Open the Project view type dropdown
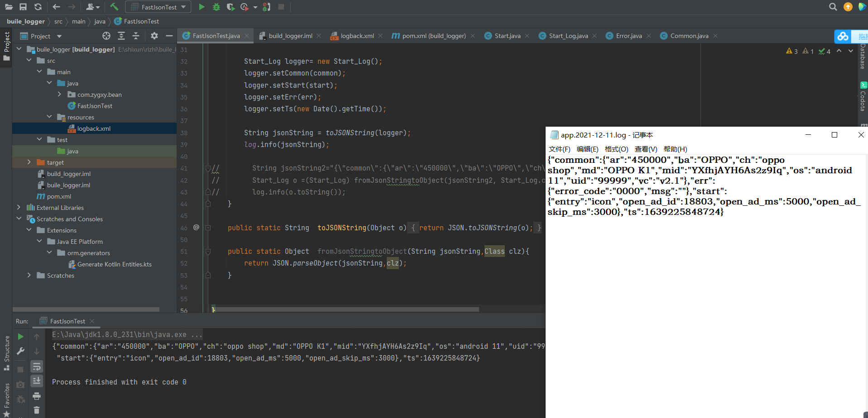868x418 pixels. (x=59, y=36)
